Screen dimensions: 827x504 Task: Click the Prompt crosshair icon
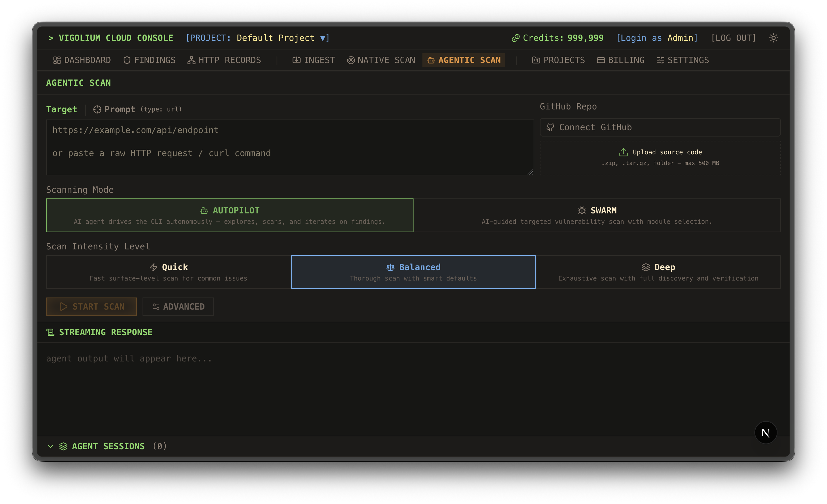(x=97, y=109)
